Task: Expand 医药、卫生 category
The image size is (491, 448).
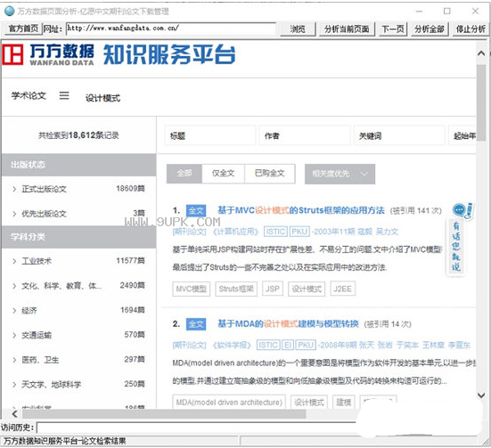Action: coord(14,360)
